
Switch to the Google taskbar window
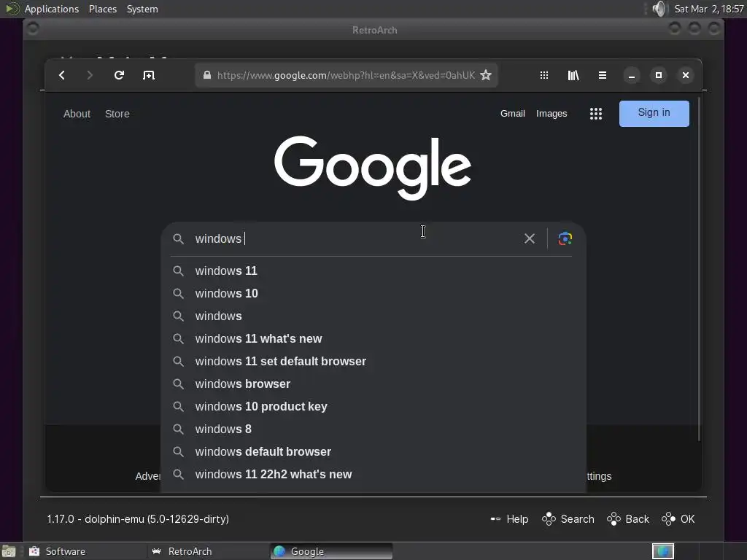[x=331, y=551]
